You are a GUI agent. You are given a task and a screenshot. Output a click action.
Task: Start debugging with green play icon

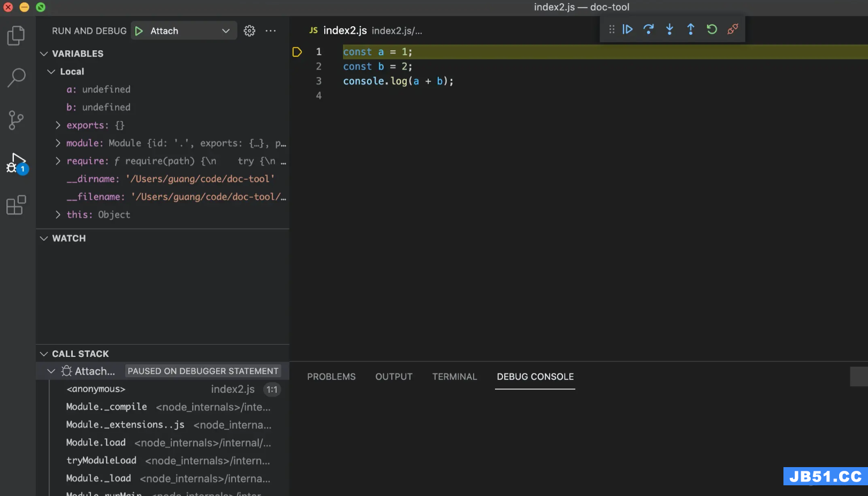click(x=139, y=31)
